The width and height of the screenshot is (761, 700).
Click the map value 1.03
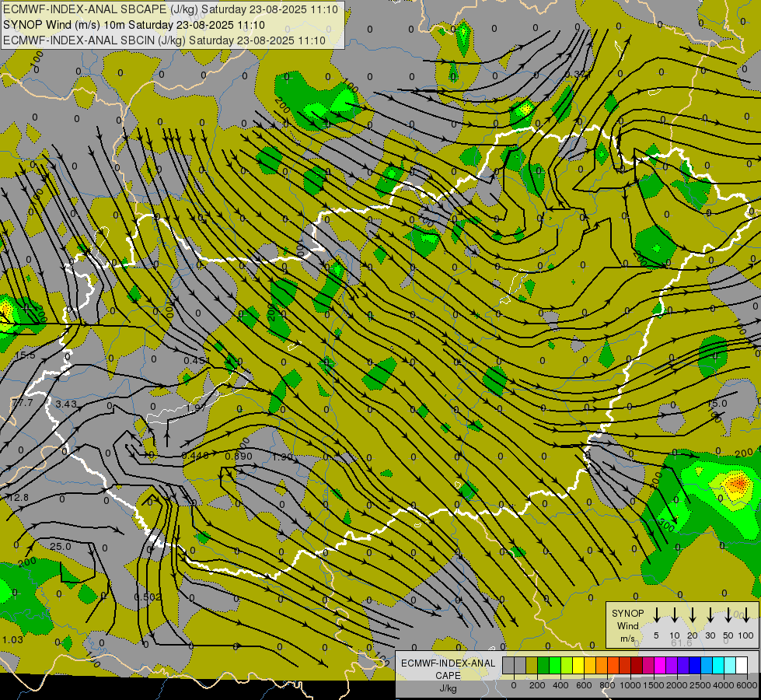coord(12,640)
